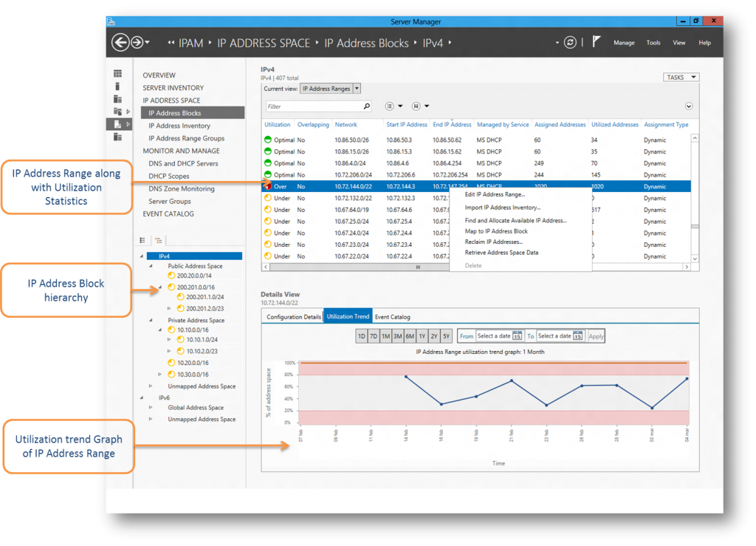Set trend range with the 7D button

point(373,336)
